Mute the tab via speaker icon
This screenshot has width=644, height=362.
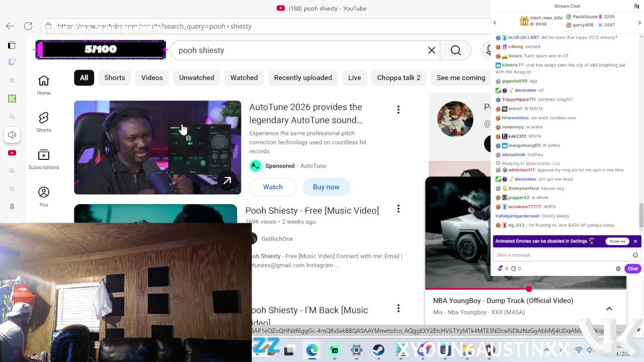[12, 135]
